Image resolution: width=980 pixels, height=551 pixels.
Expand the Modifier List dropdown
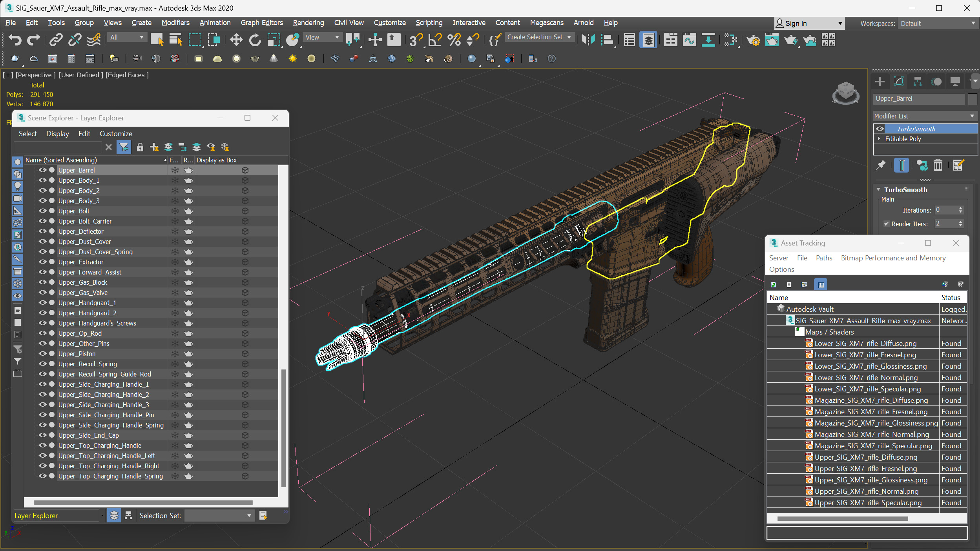pos(924,116)
